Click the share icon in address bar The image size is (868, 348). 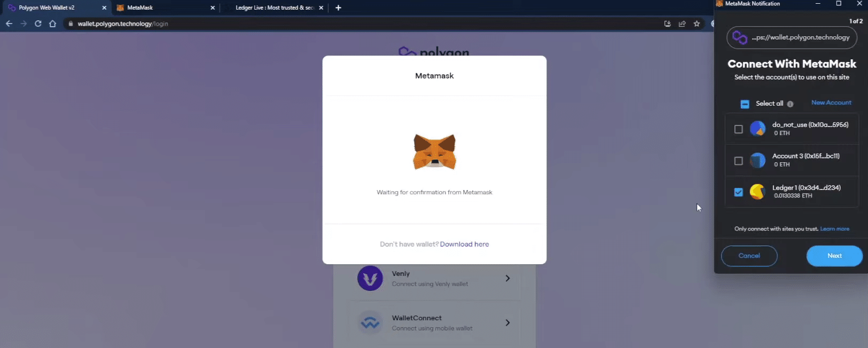[682, 23]
